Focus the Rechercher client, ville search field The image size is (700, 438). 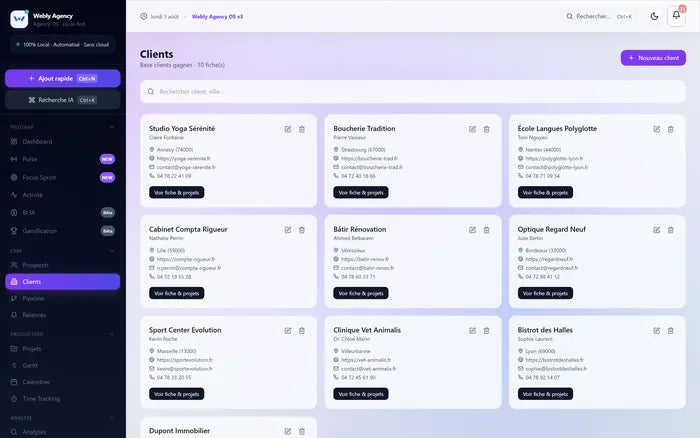click(412, 92)
